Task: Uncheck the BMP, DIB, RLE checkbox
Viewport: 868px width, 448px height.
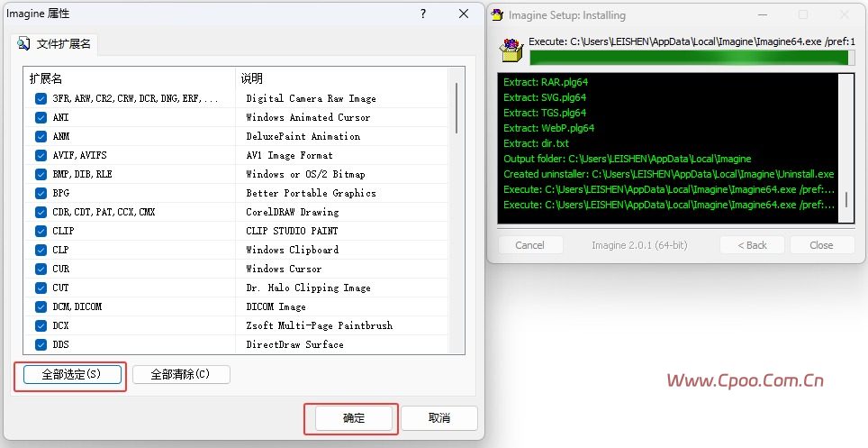Action: click(41, 174)
